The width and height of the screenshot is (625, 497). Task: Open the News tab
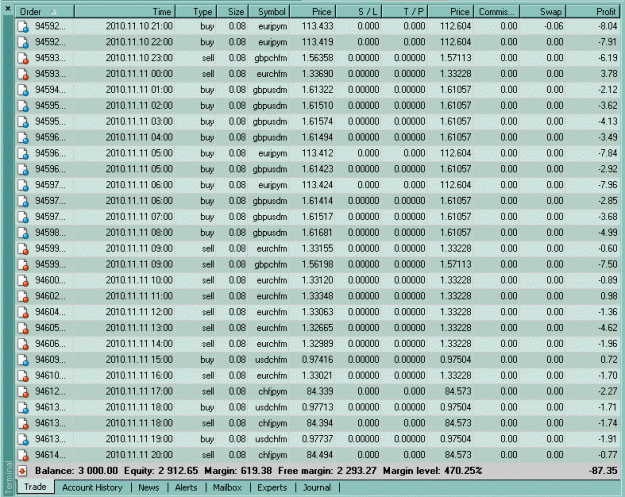(x=149, y=487)
